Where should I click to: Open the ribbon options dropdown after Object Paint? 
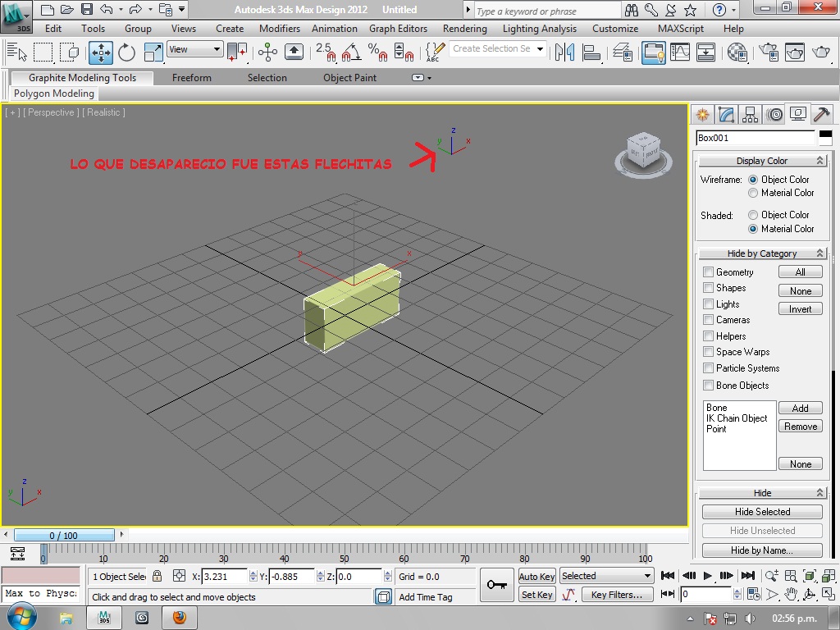pos(421,78)
